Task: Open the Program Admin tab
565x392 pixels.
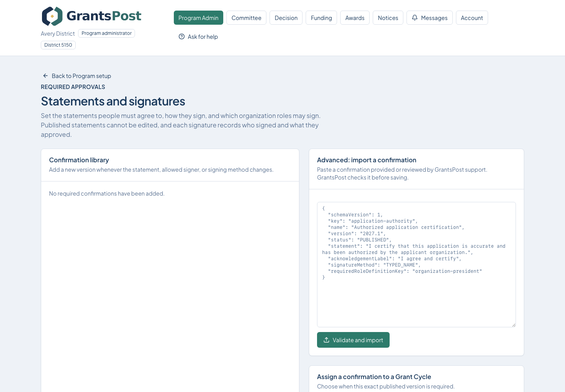Action: pos(199,18)
